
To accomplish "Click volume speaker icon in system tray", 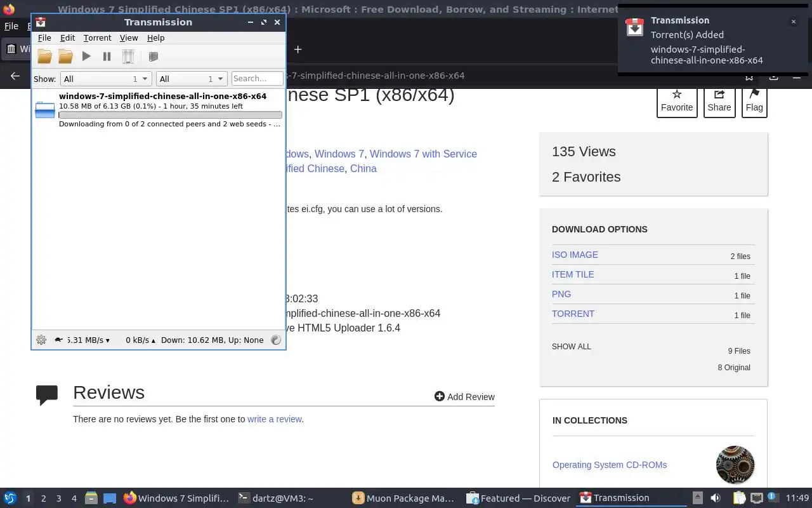I will tap(716, 498).
